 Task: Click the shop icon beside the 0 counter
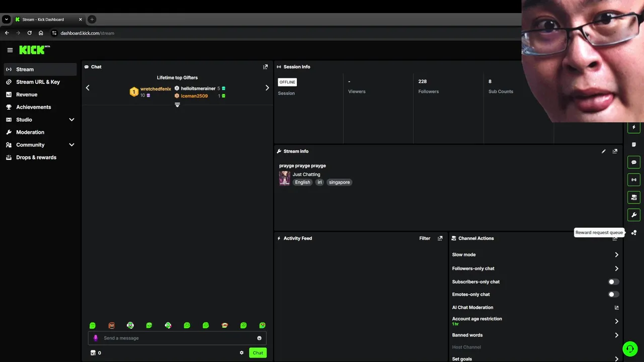pos(93,353)
